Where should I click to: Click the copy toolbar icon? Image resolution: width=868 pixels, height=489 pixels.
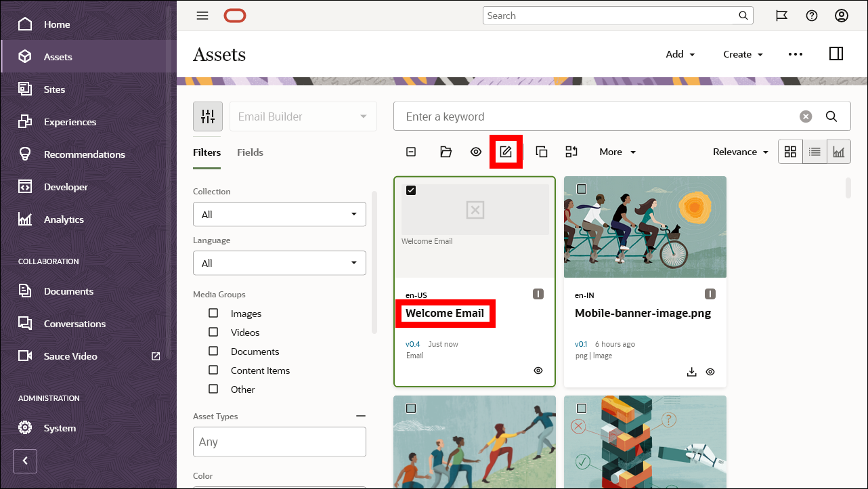click(x=542, y=152)
